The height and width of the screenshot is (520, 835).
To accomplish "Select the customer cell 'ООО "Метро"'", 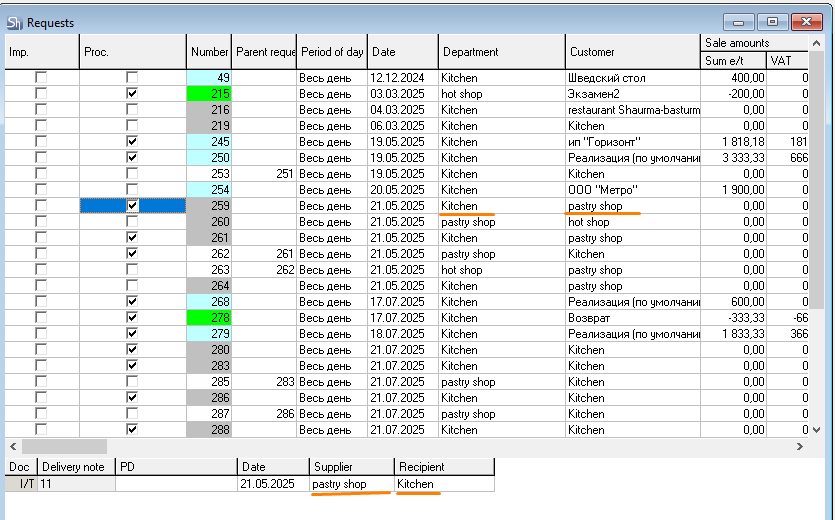I will point(631,190).
